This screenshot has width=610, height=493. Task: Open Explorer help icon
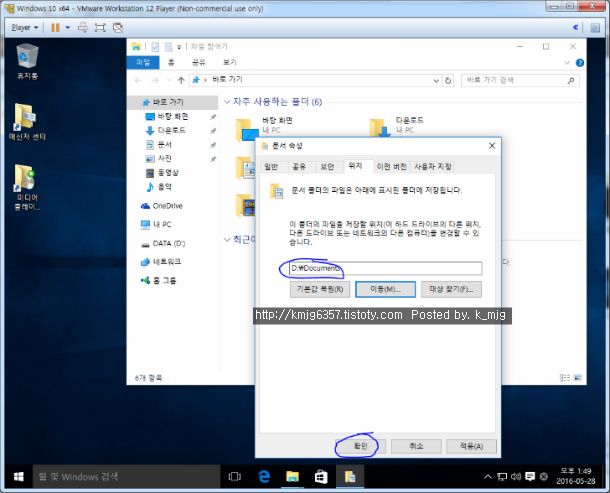click(x=580, y=63)
